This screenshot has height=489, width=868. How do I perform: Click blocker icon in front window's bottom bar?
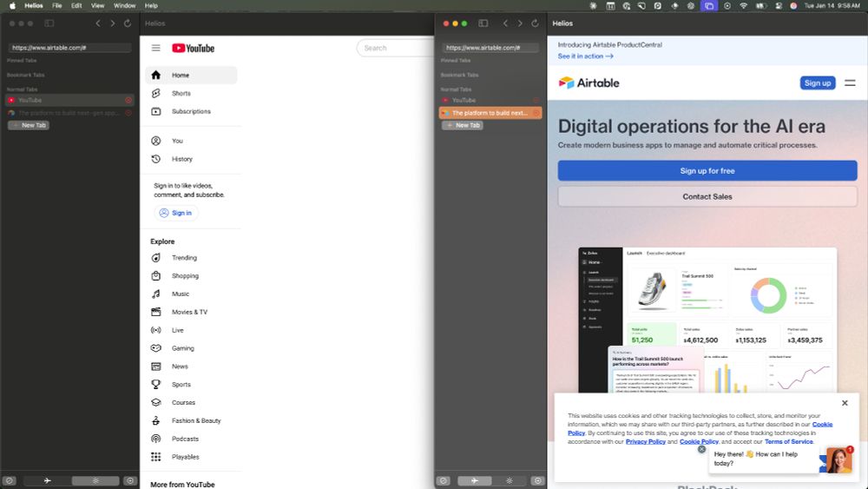tap(444, 480)
